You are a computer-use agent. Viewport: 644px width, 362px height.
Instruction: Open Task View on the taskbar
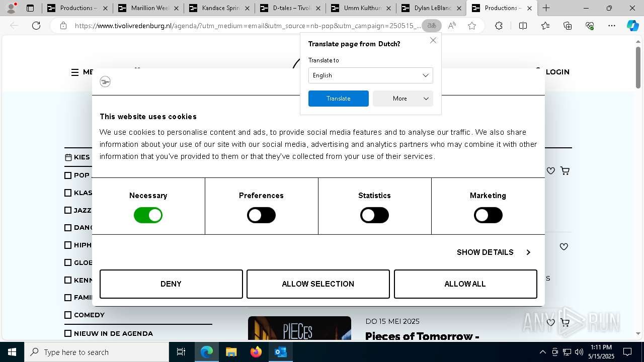coord(181,352)
